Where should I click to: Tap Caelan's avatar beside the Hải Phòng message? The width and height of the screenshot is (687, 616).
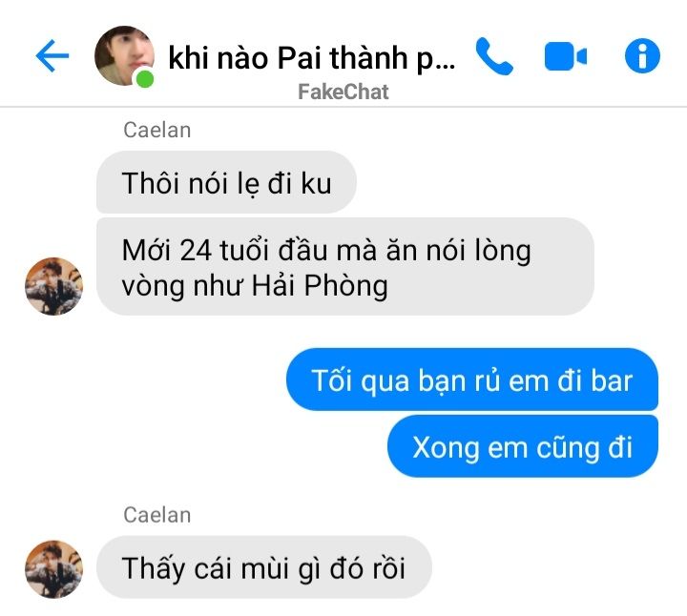pos(53,286)
